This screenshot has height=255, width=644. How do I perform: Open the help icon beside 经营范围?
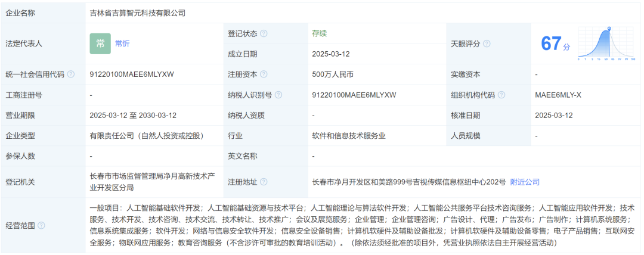(x=41, y=225)
